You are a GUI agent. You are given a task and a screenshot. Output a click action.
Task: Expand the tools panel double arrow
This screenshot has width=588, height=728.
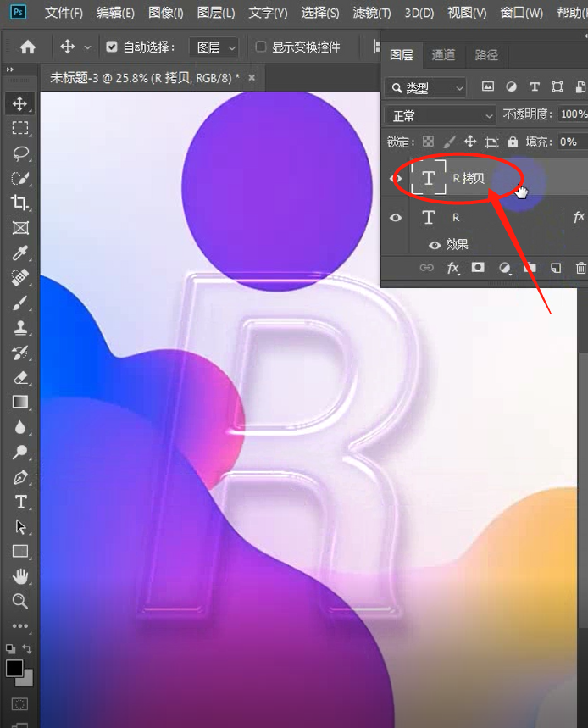pos(10,69)
